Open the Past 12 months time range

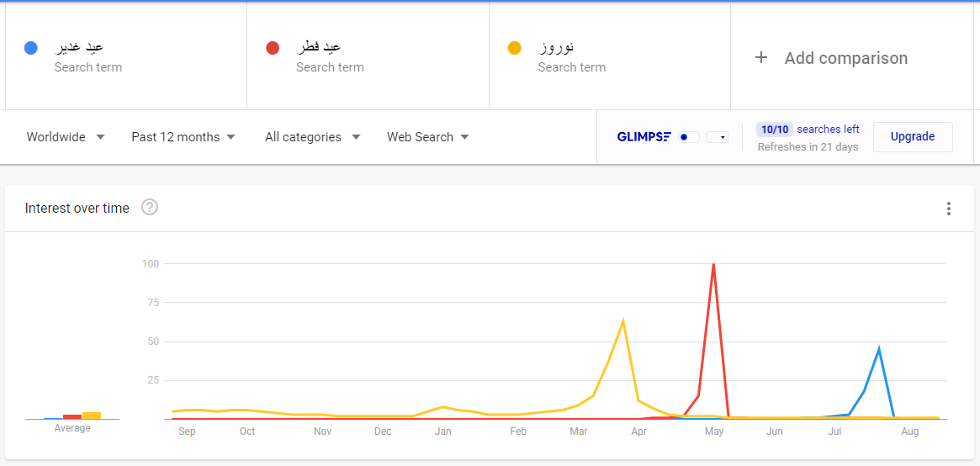pyautogui.click(x=183, y=137)
